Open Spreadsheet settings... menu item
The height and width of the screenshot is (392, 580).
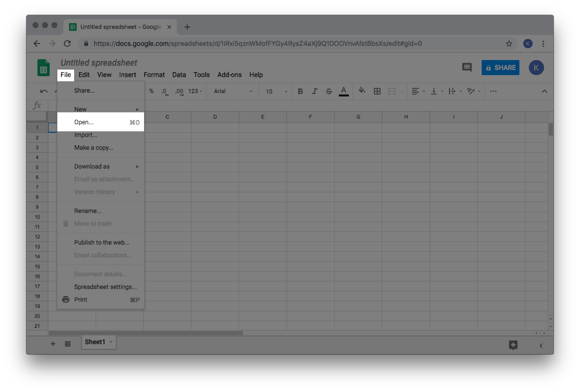click(101, 287)
